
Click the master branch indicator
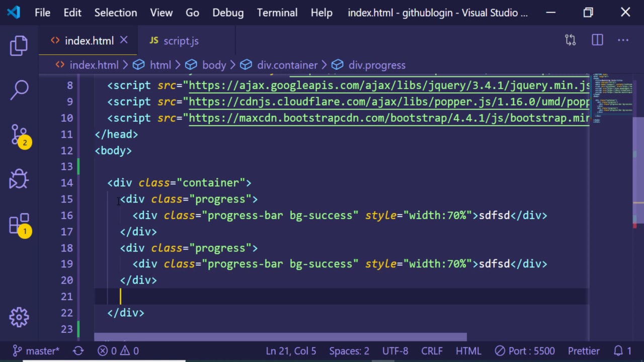(36, 351)
